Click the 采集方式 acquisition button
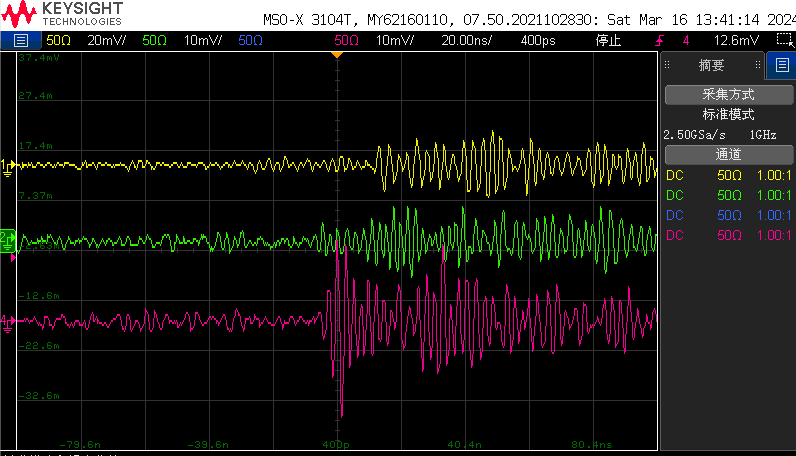Screen dimensions: 796x456 coord(728,95)
